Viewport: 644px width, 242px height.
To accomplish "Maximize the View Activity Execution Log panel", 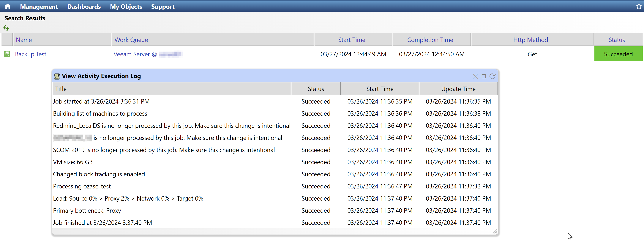I will [484, 76].
